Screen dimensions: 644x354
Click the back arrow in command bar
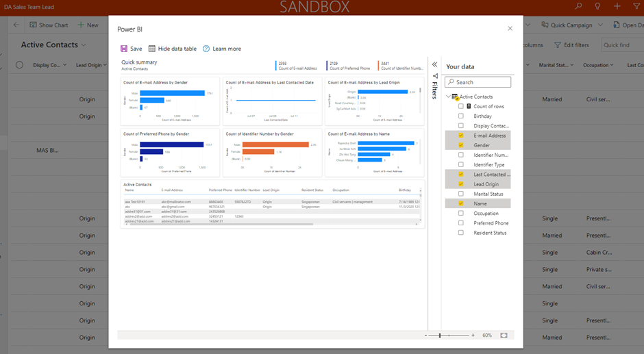point(16,25)
